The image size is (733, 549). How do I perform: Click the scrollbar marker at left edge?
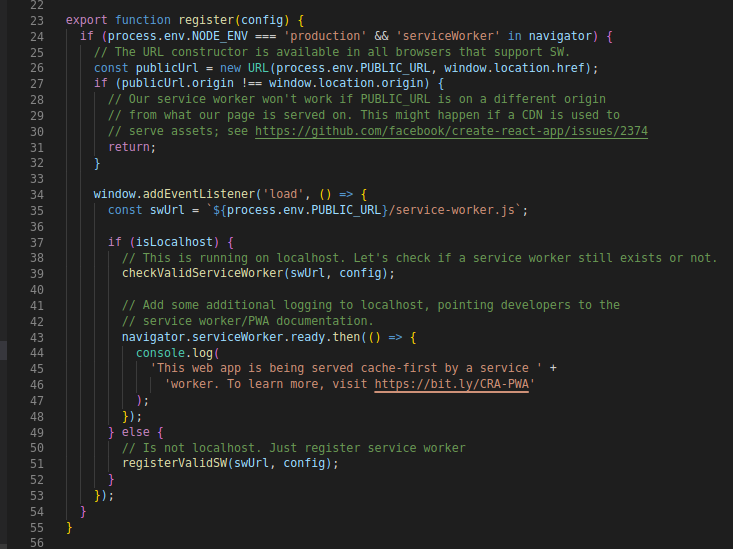point(3,351)
